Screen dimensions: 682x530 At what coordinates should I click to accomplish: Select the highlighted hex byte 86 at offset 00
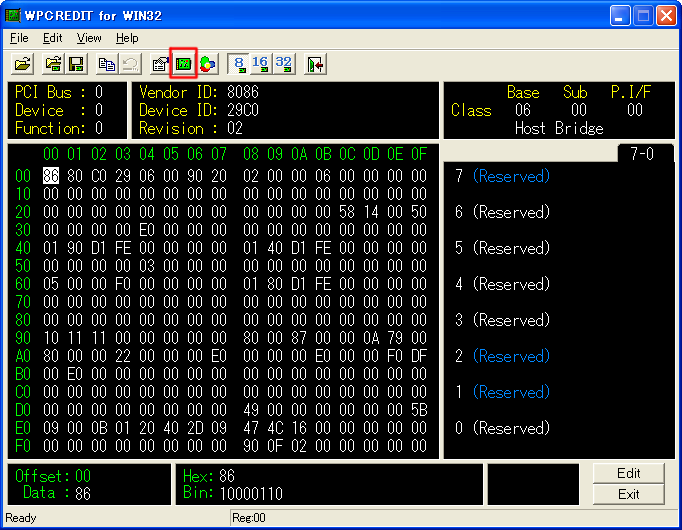[x=51, y=176]
